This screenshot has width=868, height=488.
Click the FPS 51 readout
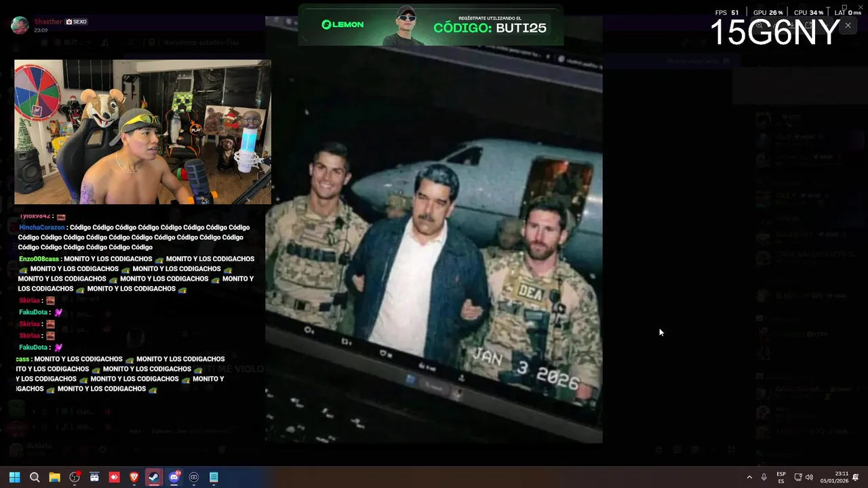point(726,12)
